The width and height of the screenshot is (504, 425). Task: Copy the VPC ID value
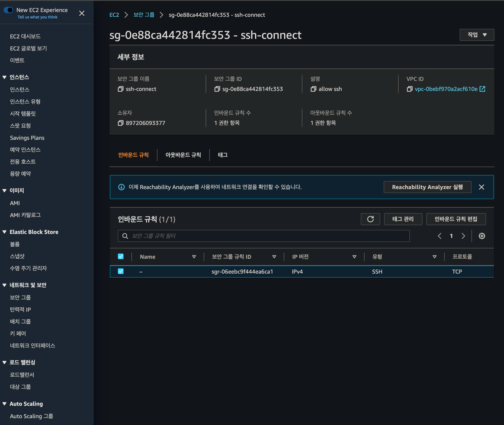pyautogui.click(x=409, y=89)
